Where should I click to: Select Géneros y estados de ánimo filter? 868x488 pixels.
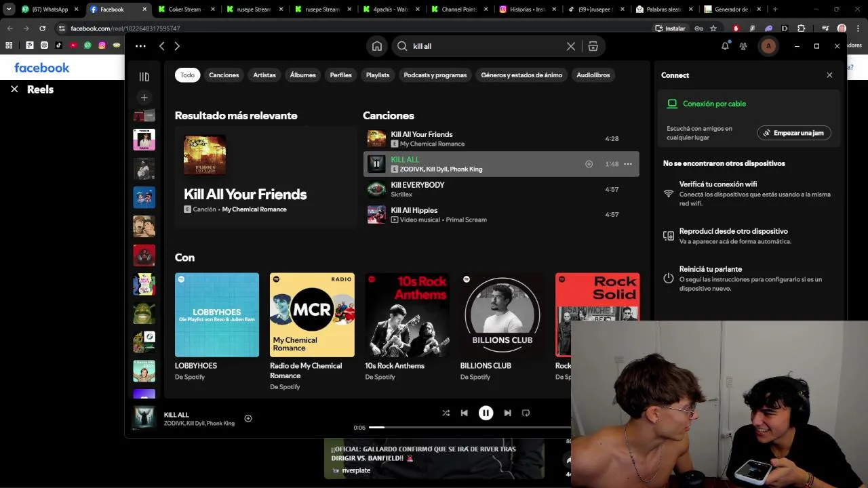521,75
